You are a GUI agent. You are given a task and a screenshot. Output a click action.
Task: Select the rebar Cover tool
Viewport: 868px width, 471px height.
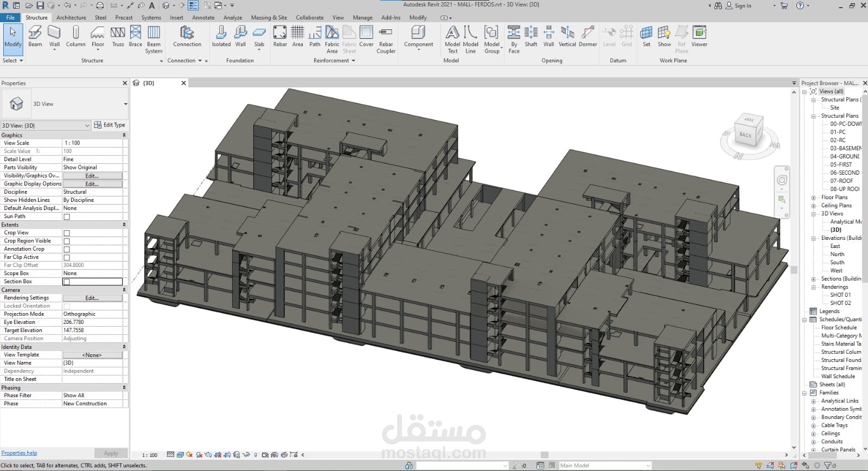pos(366,37)
